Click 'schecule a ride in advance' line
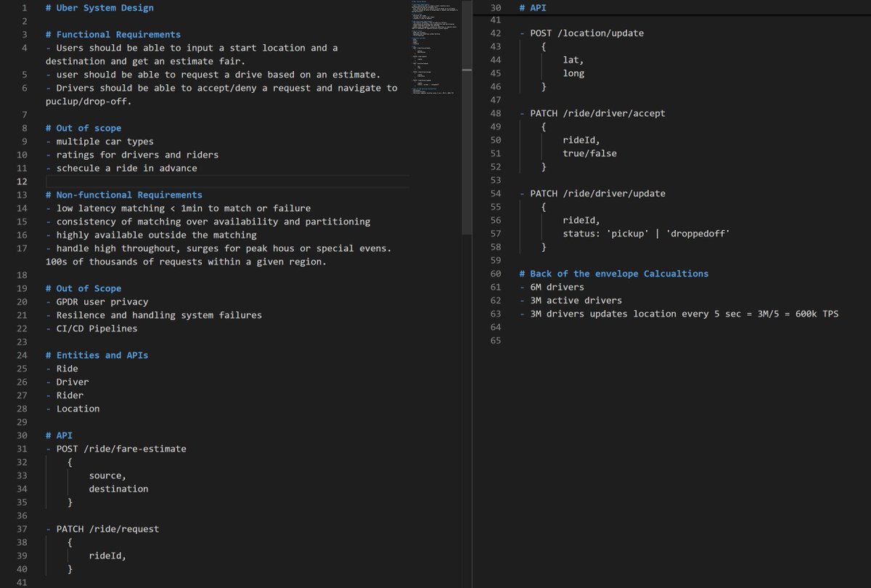The width and height of the screenshot is (871, 588). [120, 168]
